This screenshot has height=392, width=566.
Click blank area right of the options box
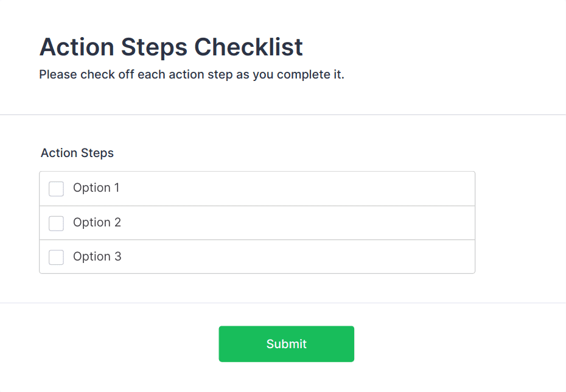[x=520, y=222]
